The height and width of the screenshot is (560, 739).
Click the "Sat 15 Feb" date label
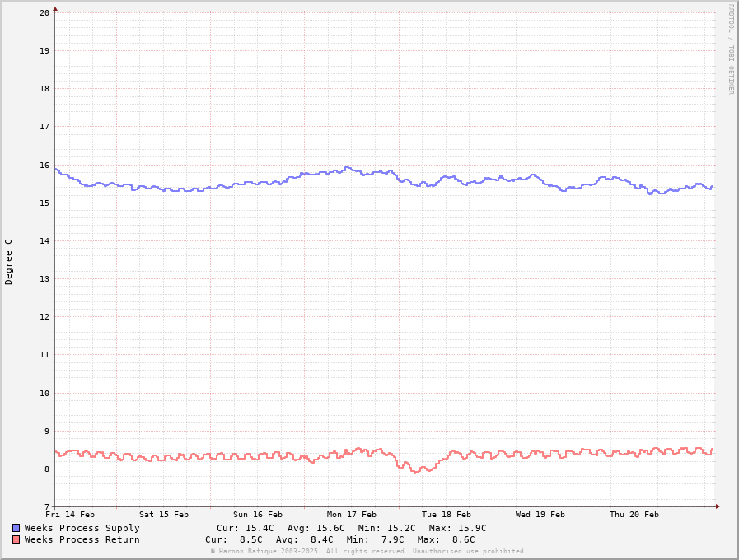(164, 515)
